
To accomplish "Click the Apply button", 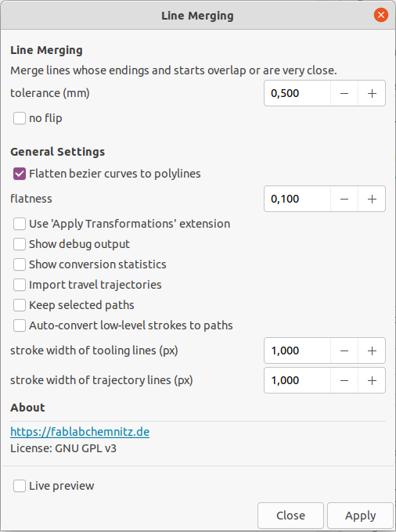I will pyautogui.click(x=360, y=516).
